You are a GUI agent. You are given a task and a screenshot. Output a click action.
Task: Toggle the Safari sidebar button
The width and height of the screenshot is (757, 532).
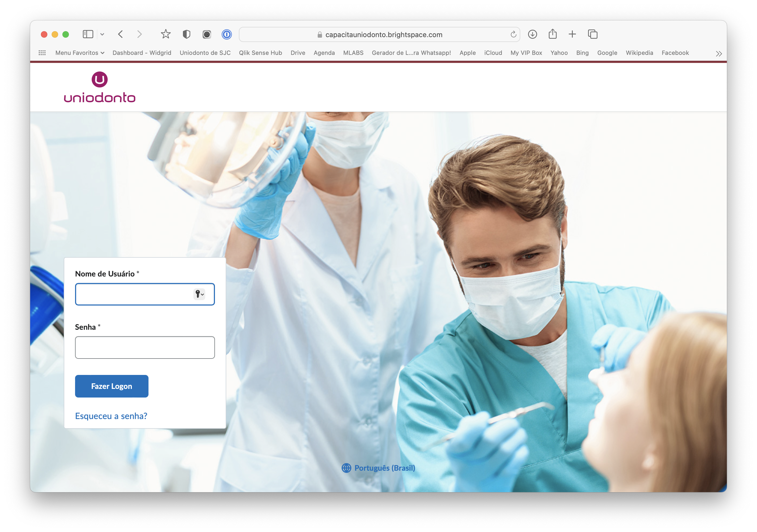(x=88, y=34)
